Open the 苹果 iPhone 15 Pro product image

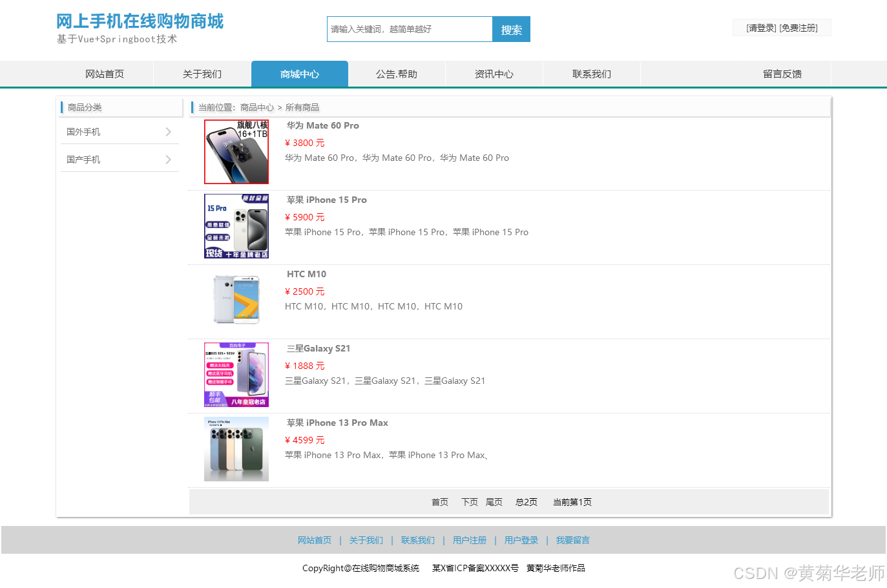(x=236, y=226)
